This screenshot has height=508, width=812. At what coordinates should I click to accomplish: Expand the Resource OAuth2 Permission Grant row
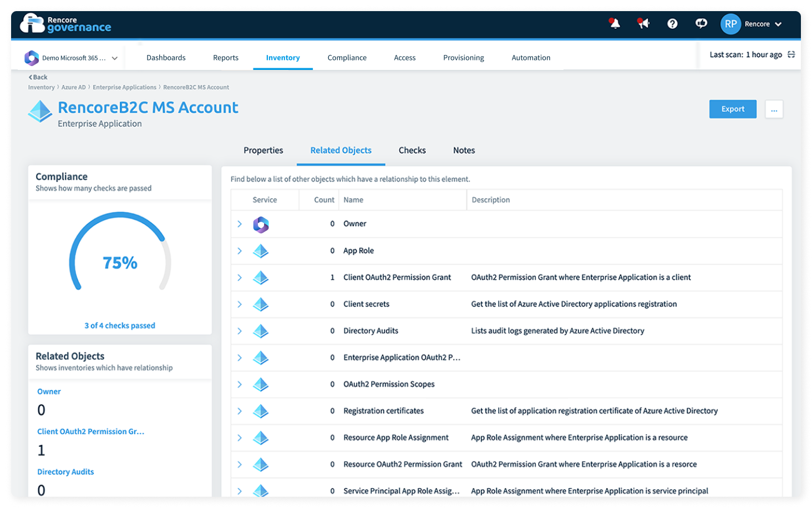tap(240, 464)
